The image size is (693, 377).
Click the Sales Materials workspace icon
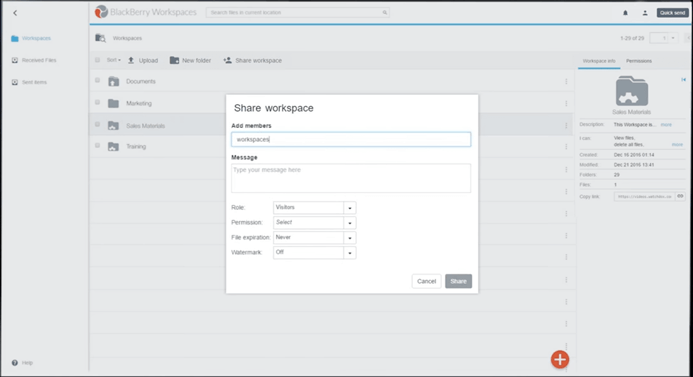click(x=114, y=126)
